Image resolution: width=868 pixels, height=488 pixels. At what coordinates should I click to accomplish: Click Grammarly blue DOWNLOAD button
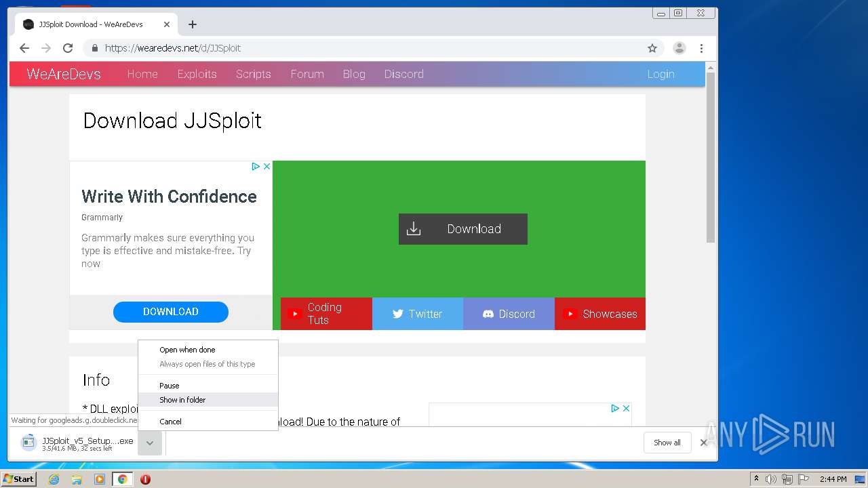point(171,312)
